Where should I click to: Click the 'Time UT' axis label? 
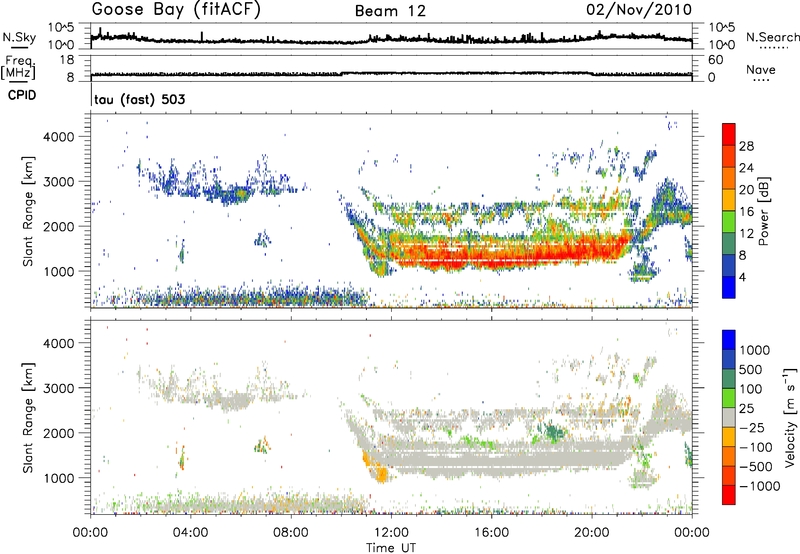click(x=391, y=547)
